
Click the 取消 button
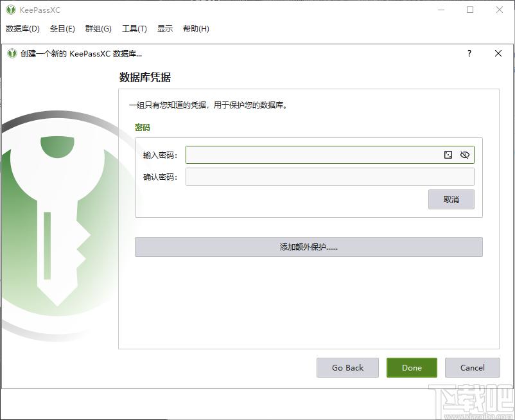point(451,199)
